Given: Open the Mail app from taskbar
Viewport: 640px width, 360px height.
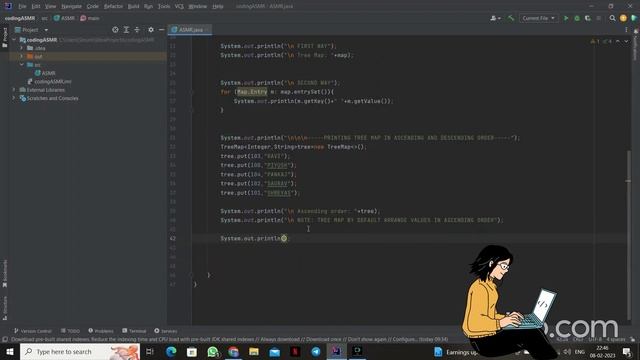Looking at the screenshot, I should (275, 351).
